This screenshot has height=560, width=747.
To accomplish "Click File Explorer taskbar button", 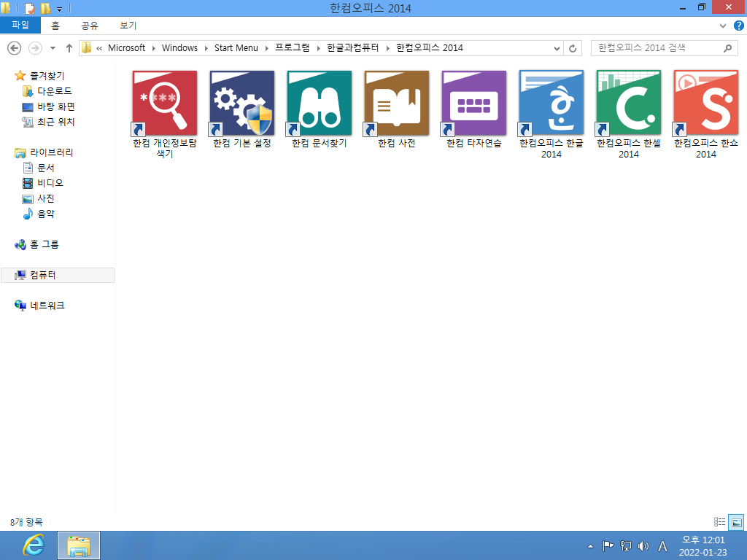I will click(x=79, y=545).
